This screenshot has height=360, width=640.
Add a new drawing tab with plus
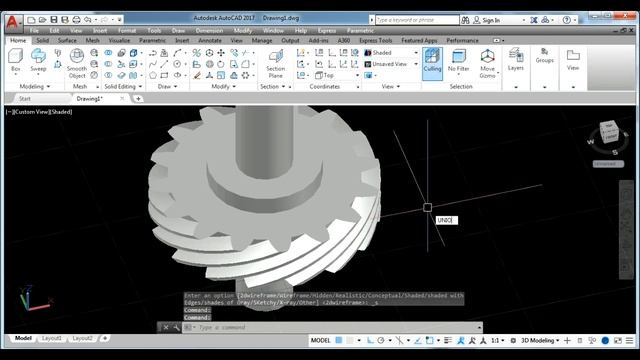click(x=138, y=99)
